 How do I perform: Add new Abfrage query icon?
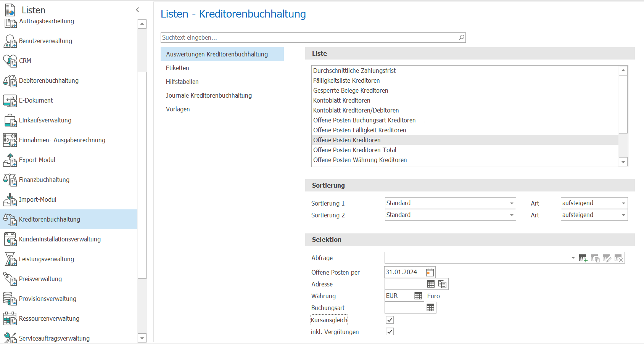tap(583, 258)
